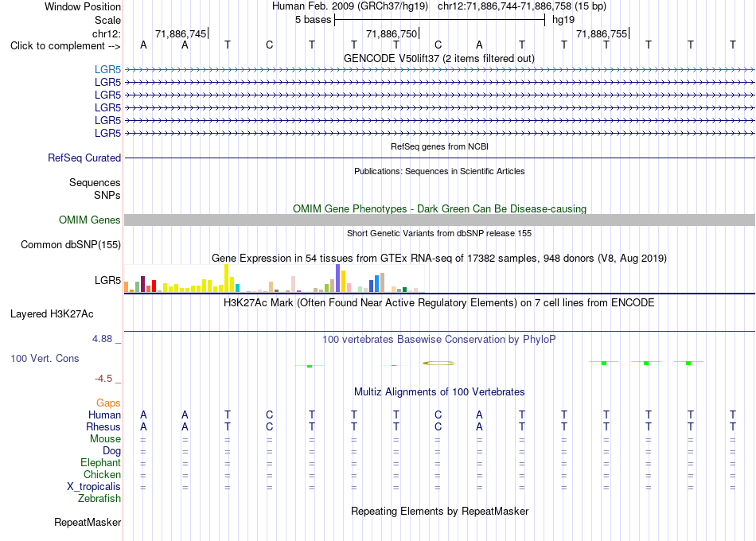Click the 'RepeatMasker' track label

[x=88, y=522]
